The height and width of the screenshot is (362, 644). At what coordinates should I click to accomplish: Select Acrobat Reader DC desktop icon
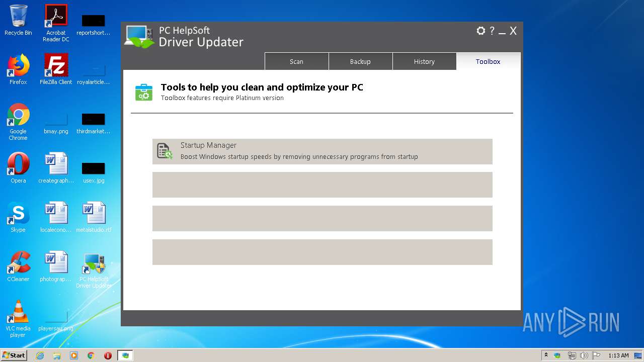(x=56, y=23)
